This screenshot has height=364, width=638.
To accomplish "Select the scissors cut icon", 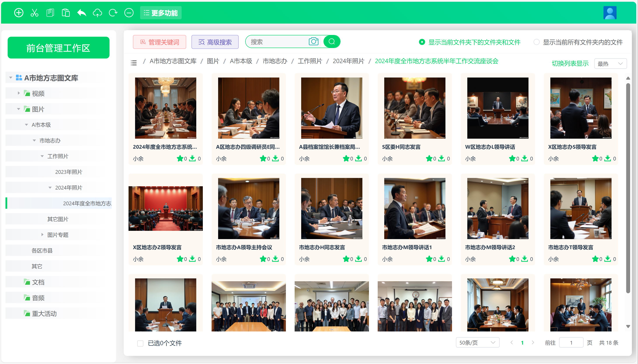I will point(35,13).
